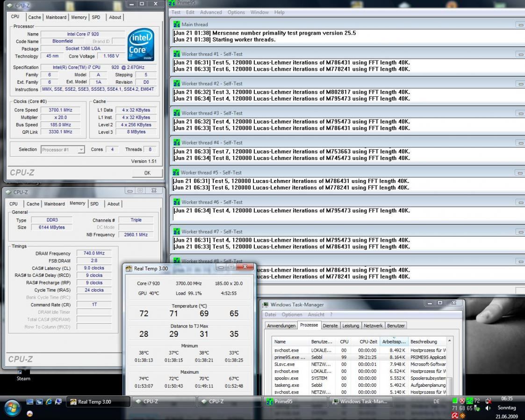The image size is (525, 420).
Task: Click the Show Desktop quick launch icon
Action: [30, 402]
